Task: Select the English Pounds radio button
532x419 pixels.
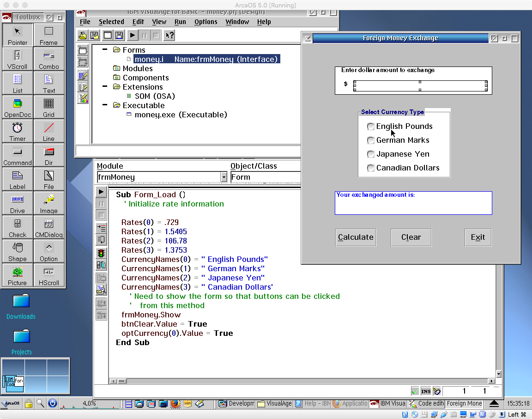Action: coord(370,127)
